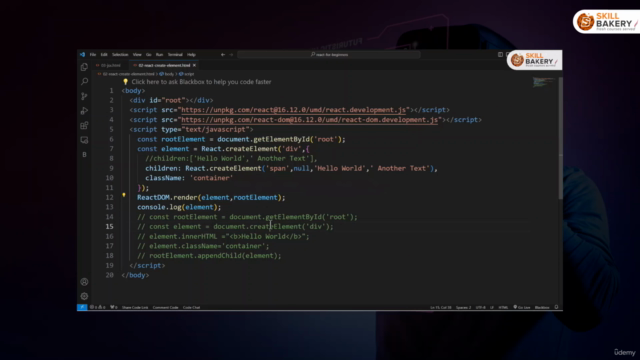Screen dimensions: 640x360
Task: Change indentation via Spaces: 2
Action: pyautogui.click(x=463, y=307)
